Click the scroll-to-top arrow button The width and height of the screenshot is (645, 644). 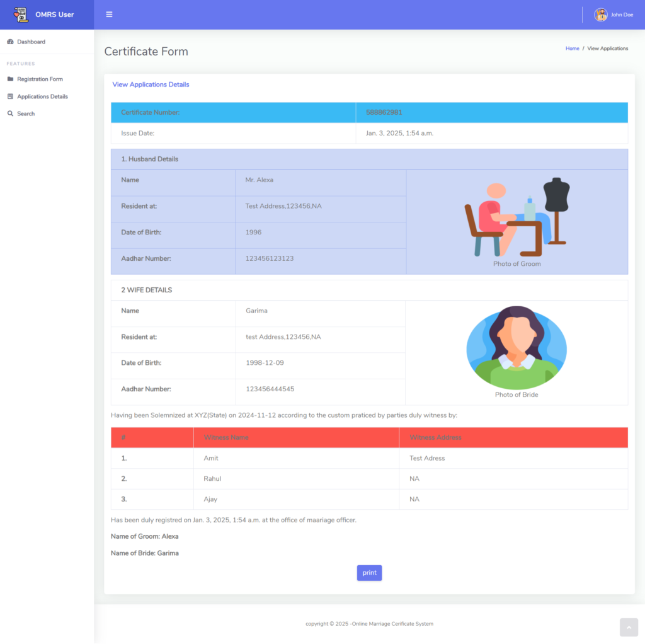[629, 627]
